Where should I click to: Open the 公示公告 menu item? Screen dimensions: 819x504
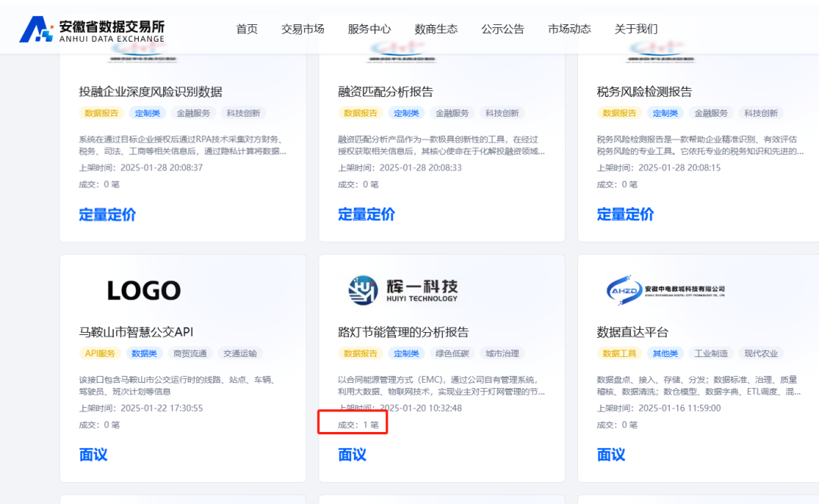(x=503, y=29)
